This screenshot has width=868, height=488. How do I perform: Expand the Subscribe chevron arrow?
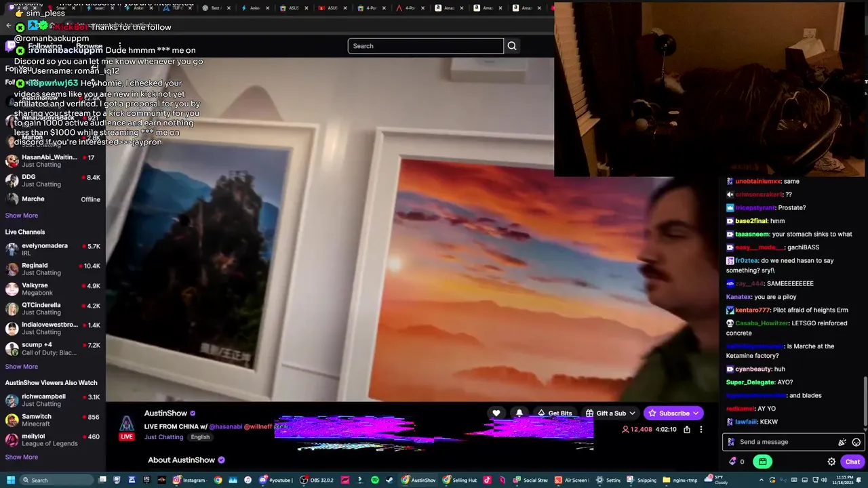(x=696, y=413)
